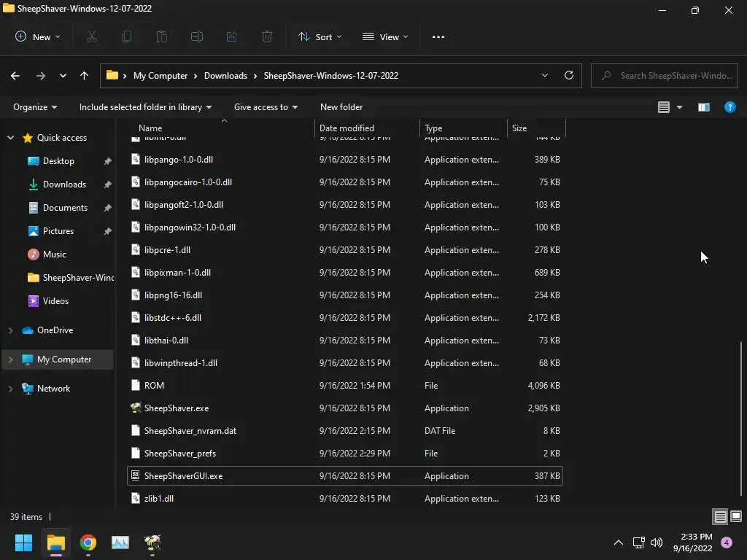Screen dimensions: 747x560
Task: Switch to details view in status bar
Action: (x=720, y=516)
